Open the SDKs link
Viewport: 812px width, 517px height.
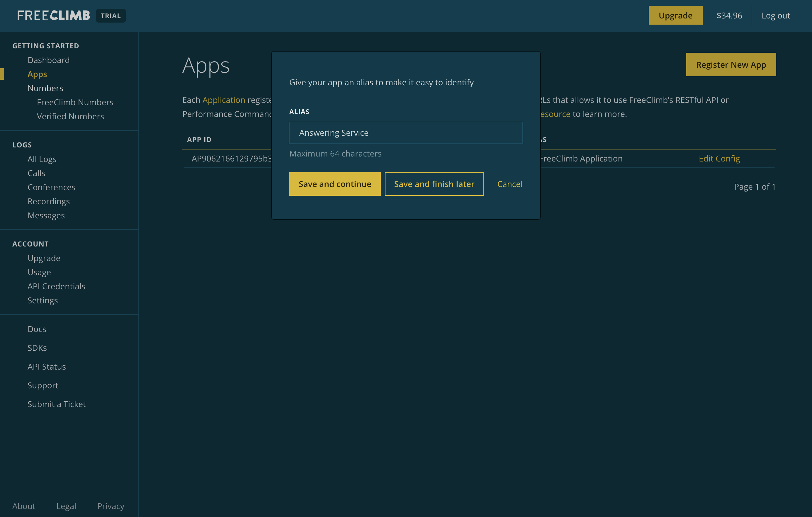(x=37, y=348)
